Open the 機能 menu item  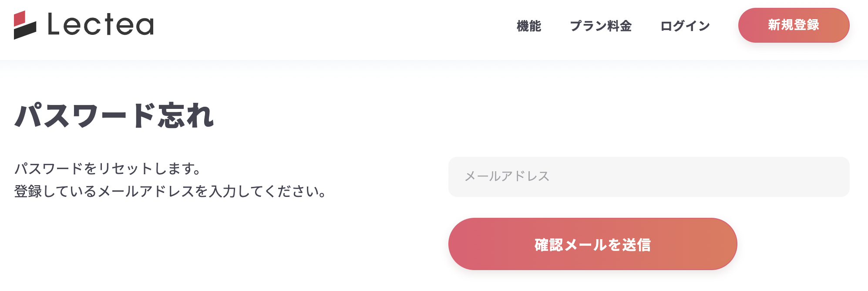tap(529, 26)
